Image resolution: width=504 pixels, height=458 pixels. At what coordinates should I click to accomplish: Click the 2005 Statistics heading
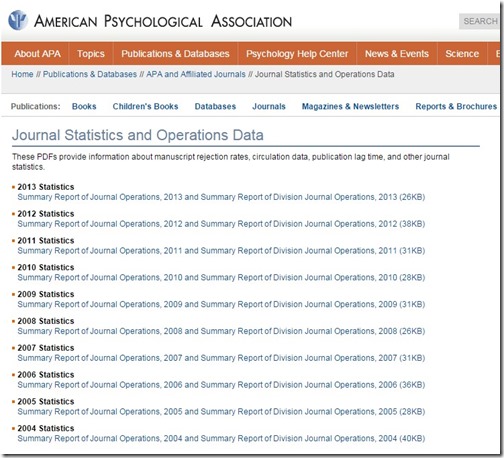point(46,402)
